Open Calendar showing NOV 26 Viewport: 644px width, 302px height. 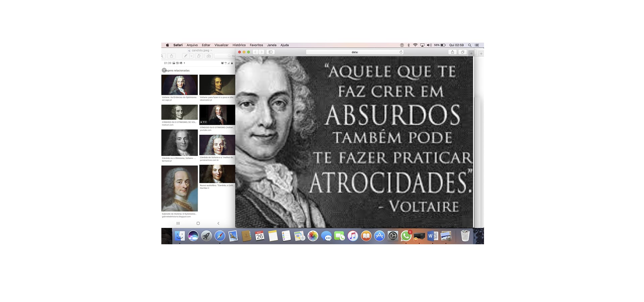pos(260,236)
